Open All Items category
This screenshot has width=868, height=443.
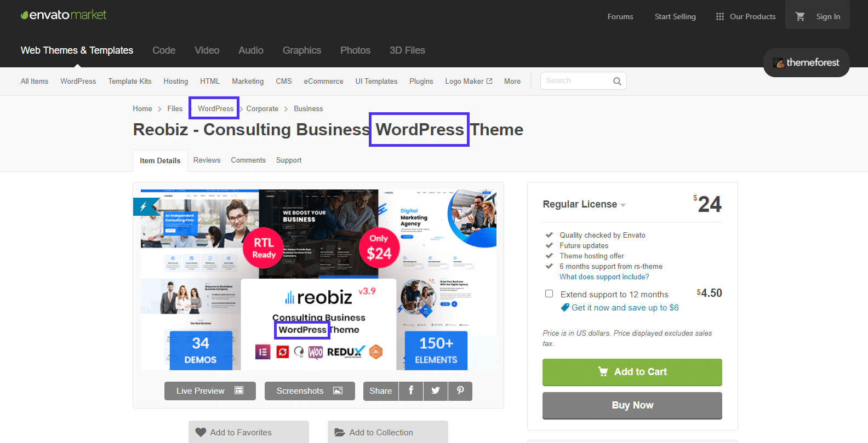coord(35,81)
